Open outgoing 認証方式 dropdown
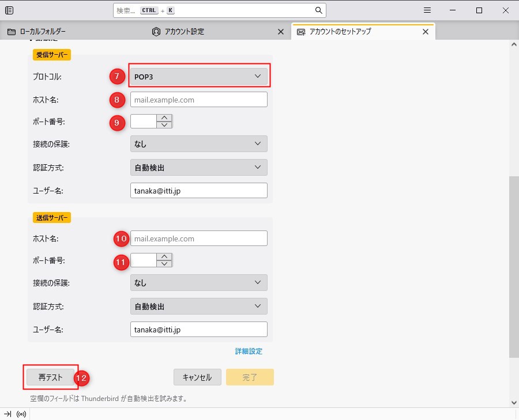 (199, 307)
